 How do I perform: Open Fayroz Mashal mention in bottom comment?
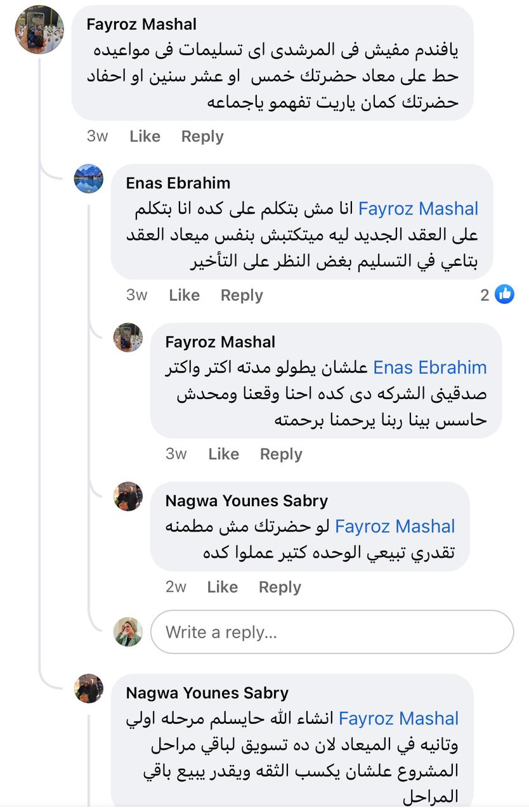tap(398, 718)
